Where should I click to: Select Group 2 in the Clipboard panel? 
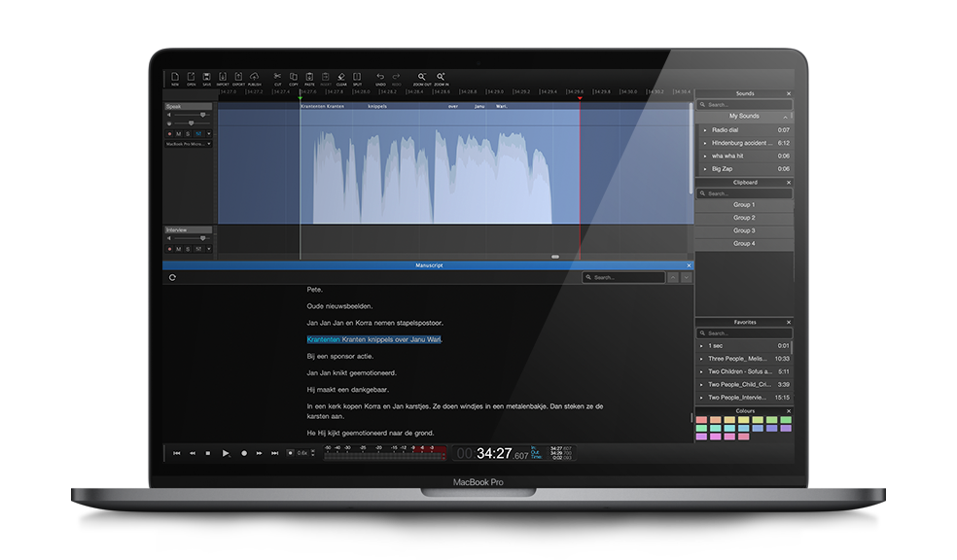[744, 218]
